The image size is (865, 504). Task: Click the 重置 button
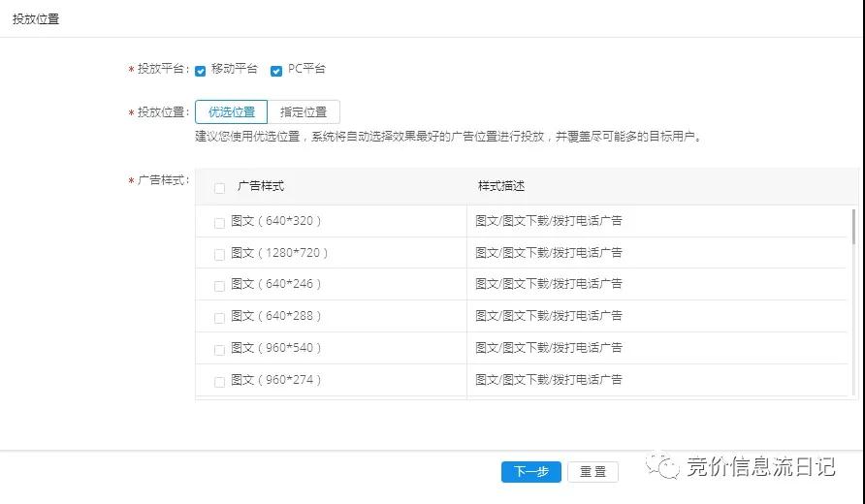593,472
